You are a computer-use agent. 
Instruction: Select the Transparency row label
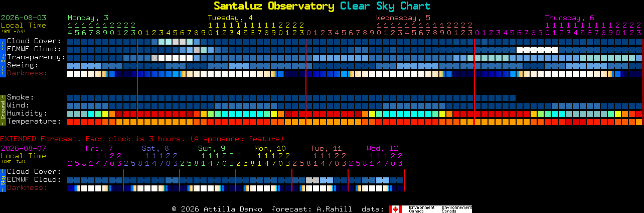coord(36,57)
